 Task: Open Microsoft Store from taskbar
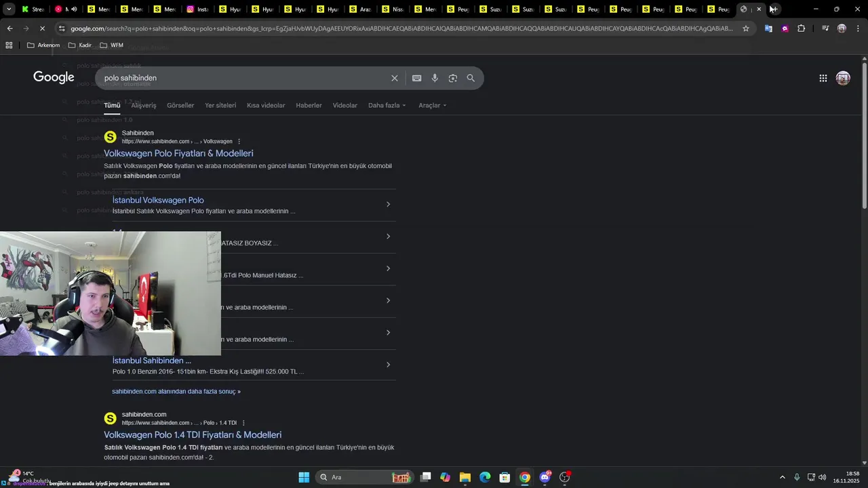tap(505, 477)
